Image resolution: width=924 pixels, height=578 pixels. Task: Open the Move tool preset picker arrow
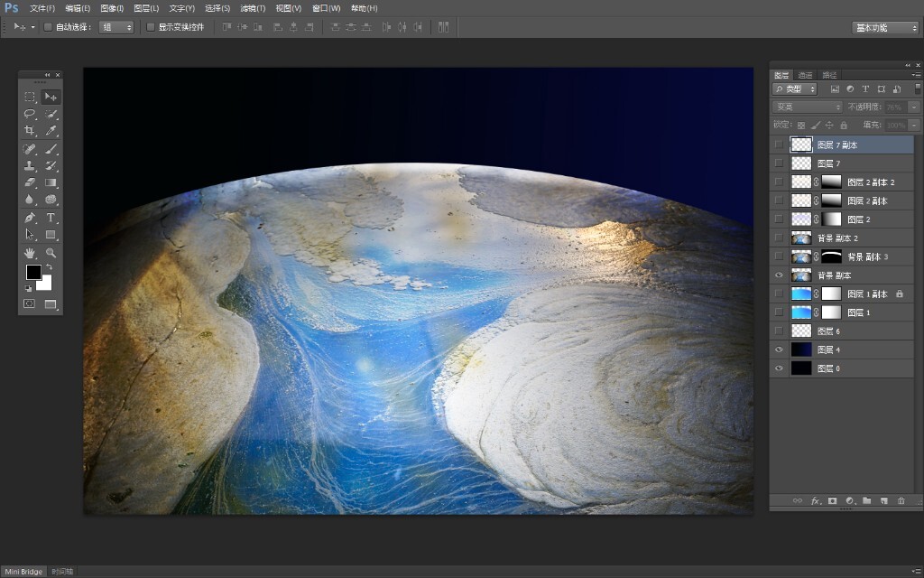click(33, 27)
